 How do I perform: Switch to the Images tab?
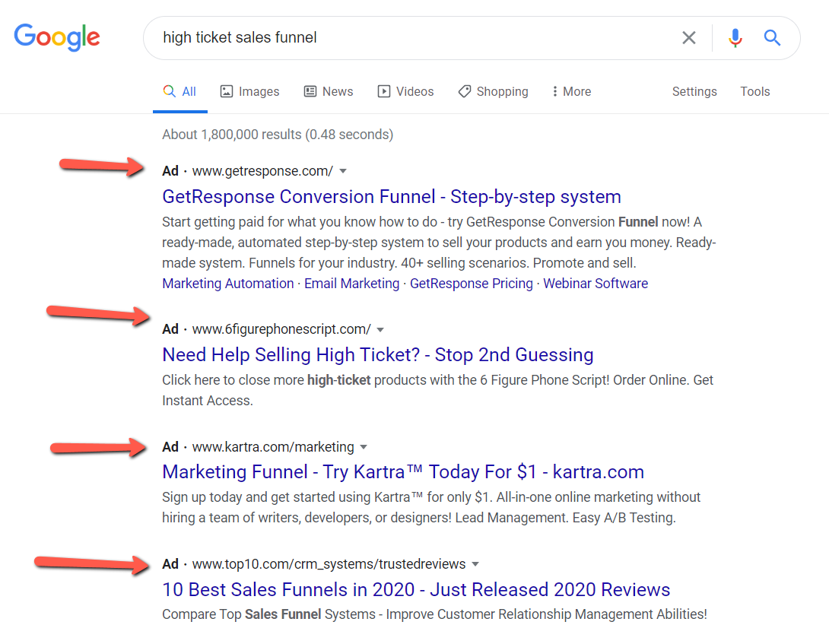point(249,91)
